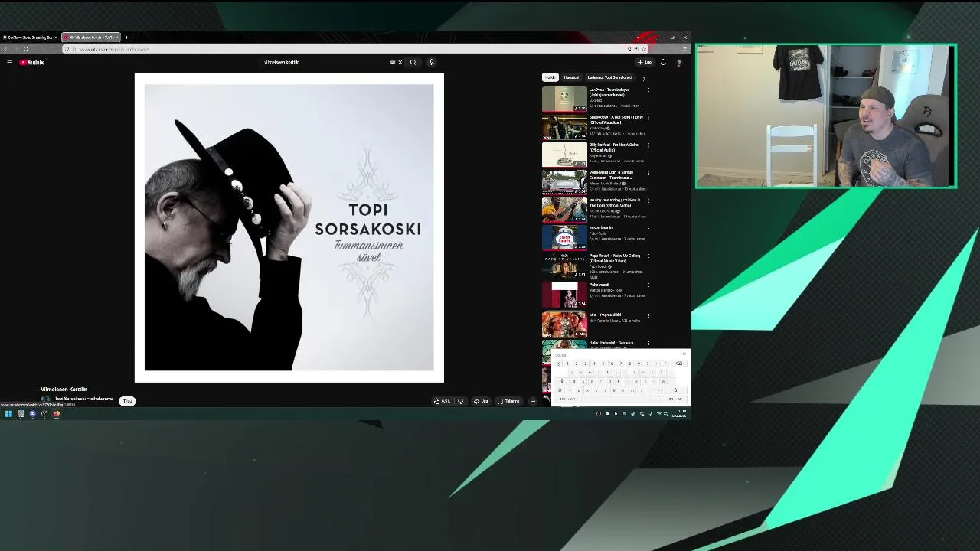Like the video with thumbs up
This screenshot has height=551, width=980.
[443, 401]
